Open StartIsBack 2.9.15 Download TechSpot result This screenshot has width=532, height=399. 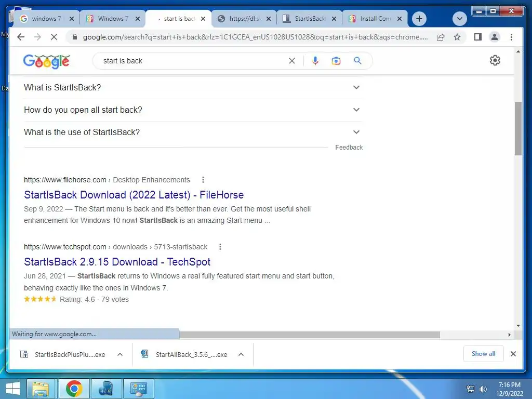(117, 262)
